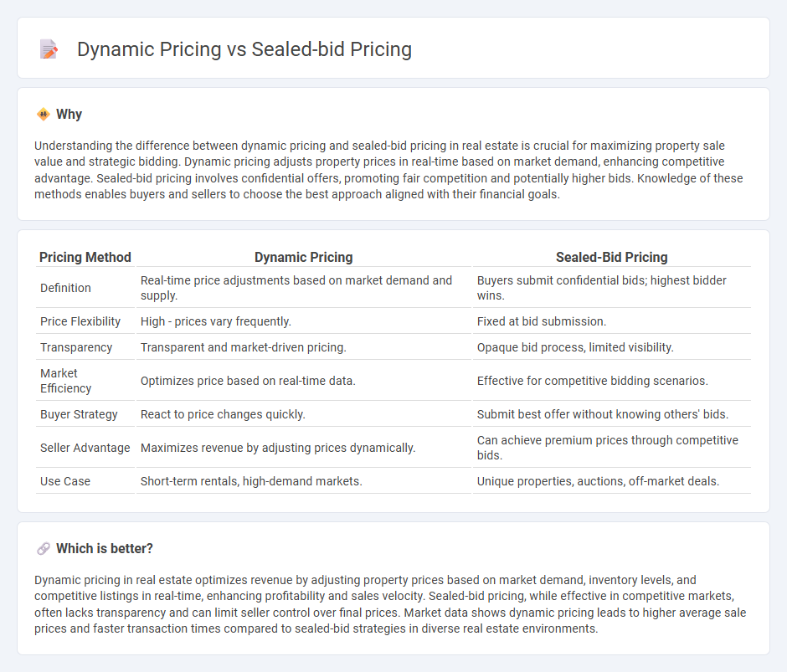Image resolution: width=787 pixels, height=672 pixels.
Task: Click cell 'Can achieve premium prices through competitive bids.'
Action: 612,449
